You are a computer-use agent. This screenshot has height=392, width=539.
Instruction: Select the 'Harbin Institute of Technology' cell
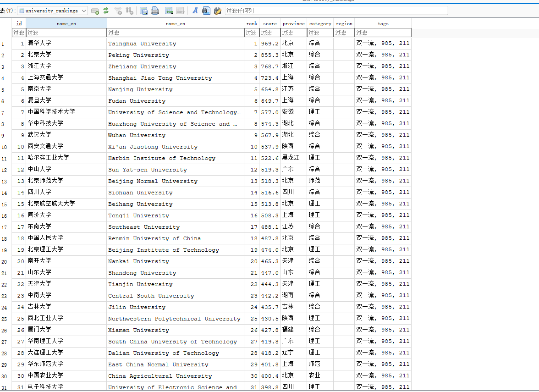[175, 158]
